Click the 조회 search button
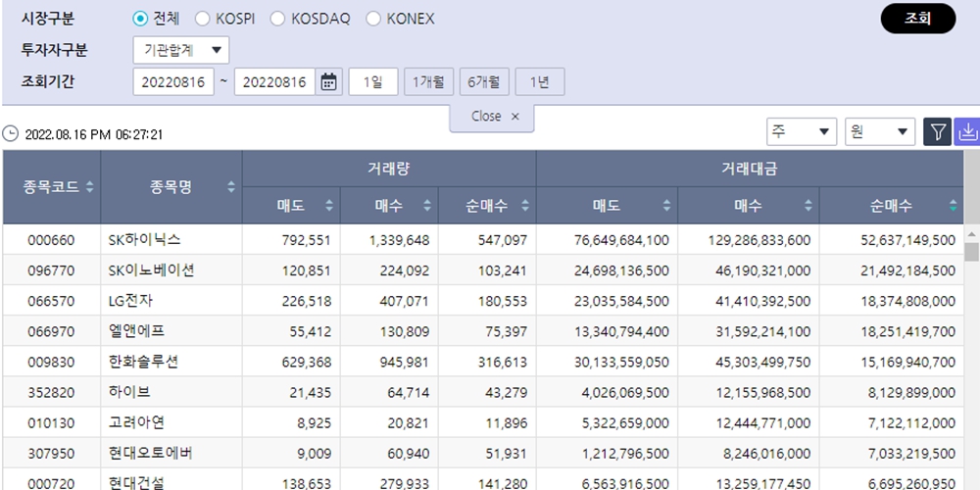 point(917,19)
